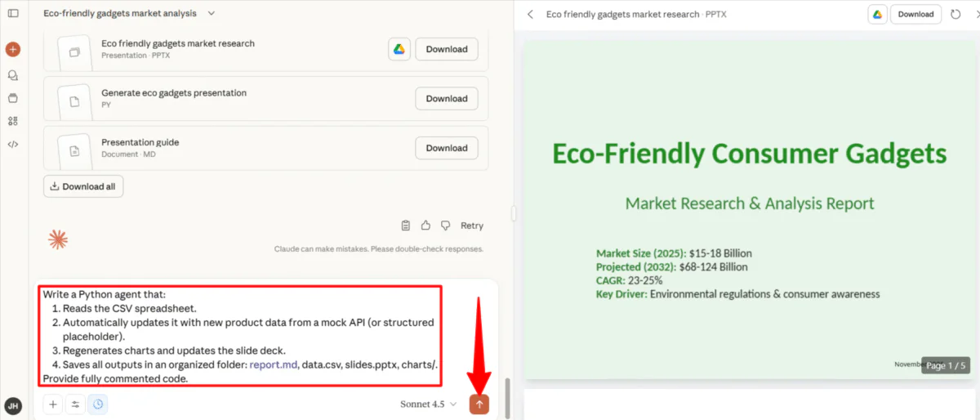Toggle extended thinking clock button
The width and height of the screenshot is (980, 420).
97,404
